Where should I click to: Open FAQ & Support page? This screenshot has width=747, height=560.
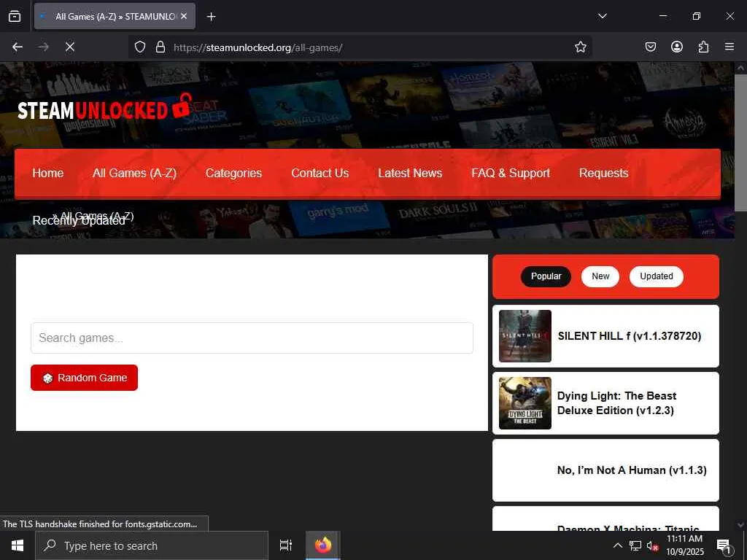(x=511, y=173)
